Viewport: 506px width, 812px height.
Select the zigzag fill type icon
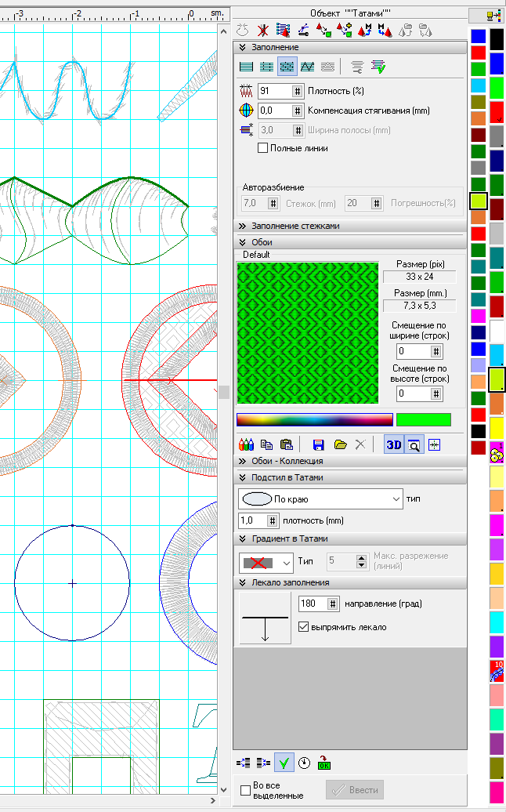(x=307, y=67)
